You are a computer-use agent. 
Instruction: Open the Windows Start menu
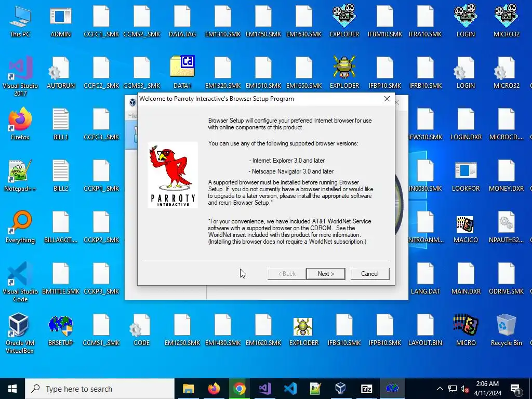[12, 389]
